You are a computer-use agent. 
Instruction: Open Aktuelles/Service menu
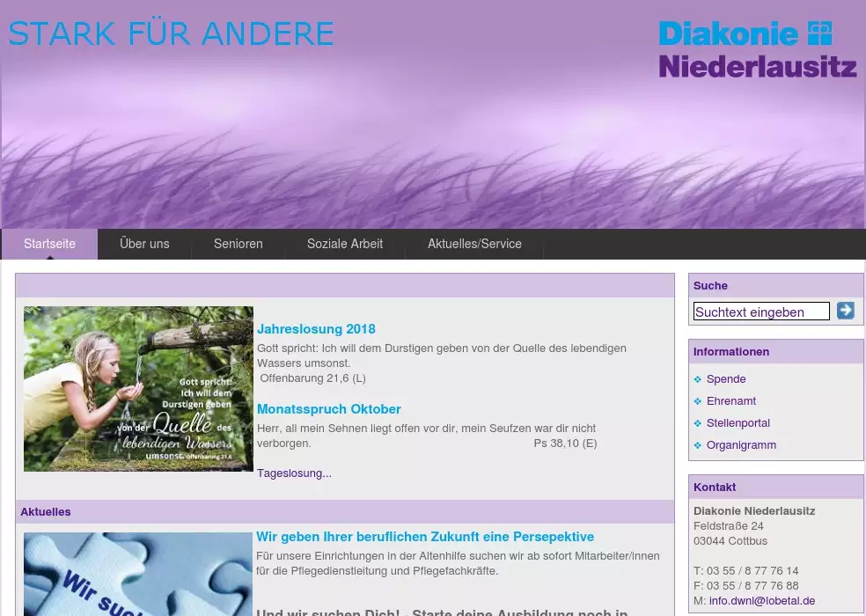coord(474,244)
